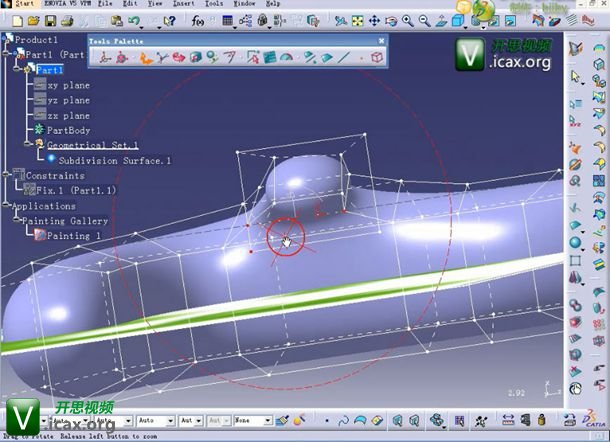Click the first icon in Tools Palette
The width and height of the screenshot is (610, 442).
103,58
